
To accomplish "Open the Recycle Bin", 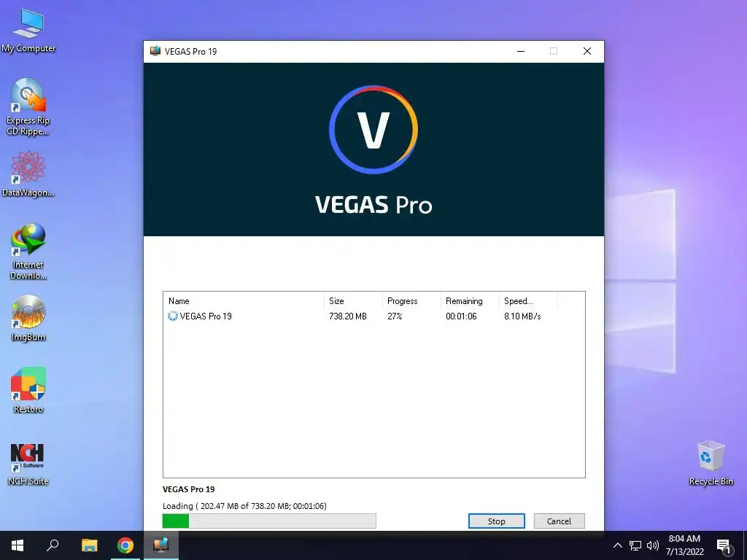I will 711,463.
